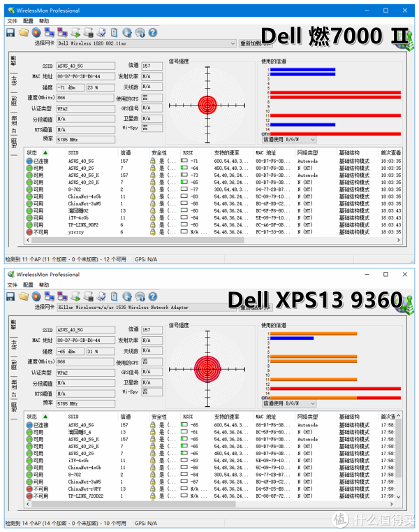Click the green play logging icon in upper toolbar
Viewport: 419px width, 532px height.
click(x=75, y=33)
